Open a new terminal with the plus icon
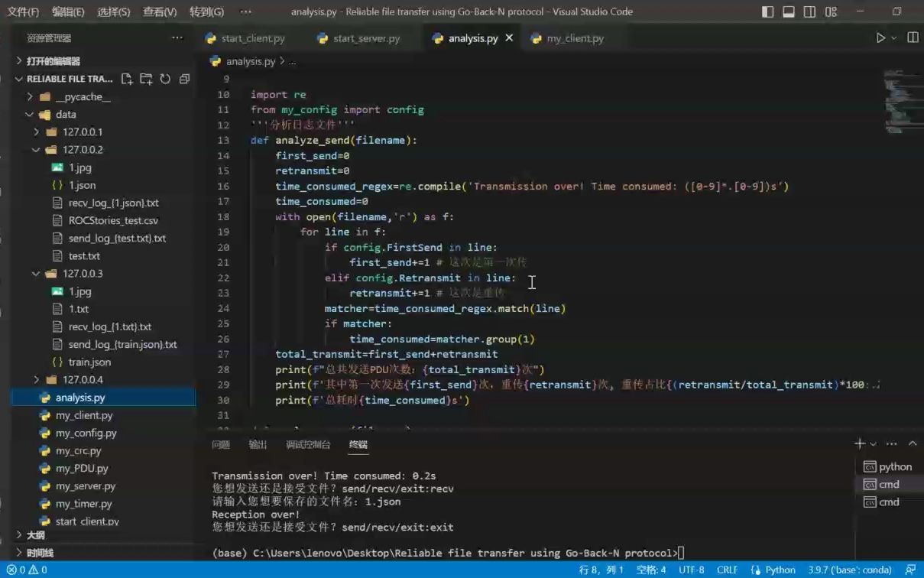Image resolution: width=924 pixels, height=578 pixels. (x=861, y=443)
